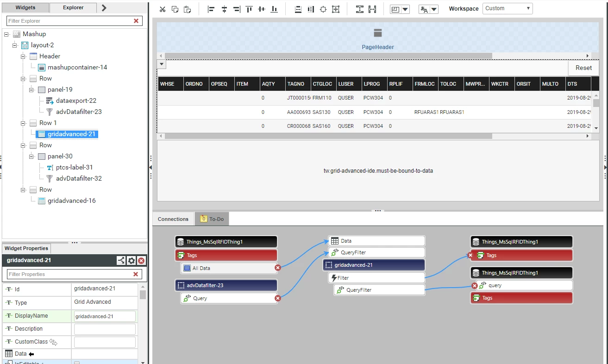
Task: Collapse the Header node in explorer
Action: pyautogui.click(x=23, y=56)
